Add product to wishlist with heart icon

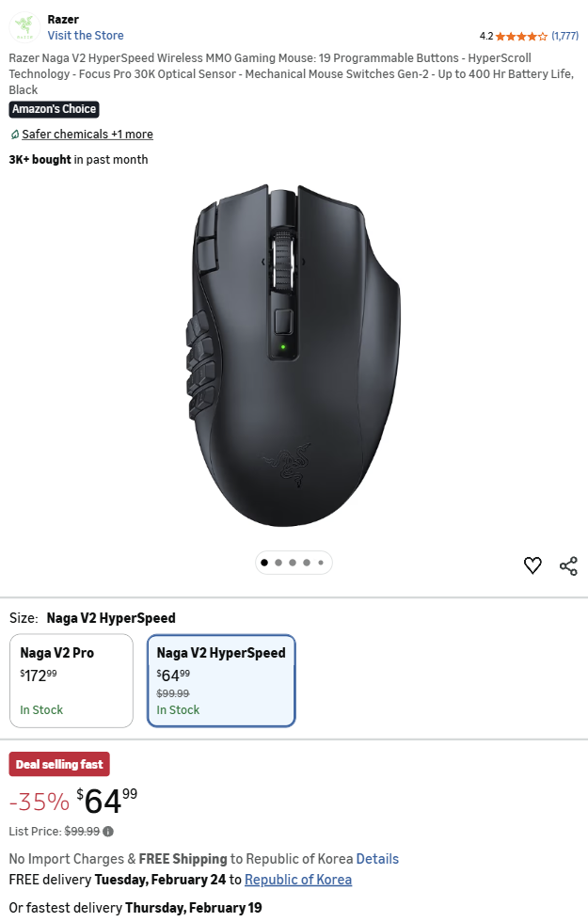[x=532, y=565]
